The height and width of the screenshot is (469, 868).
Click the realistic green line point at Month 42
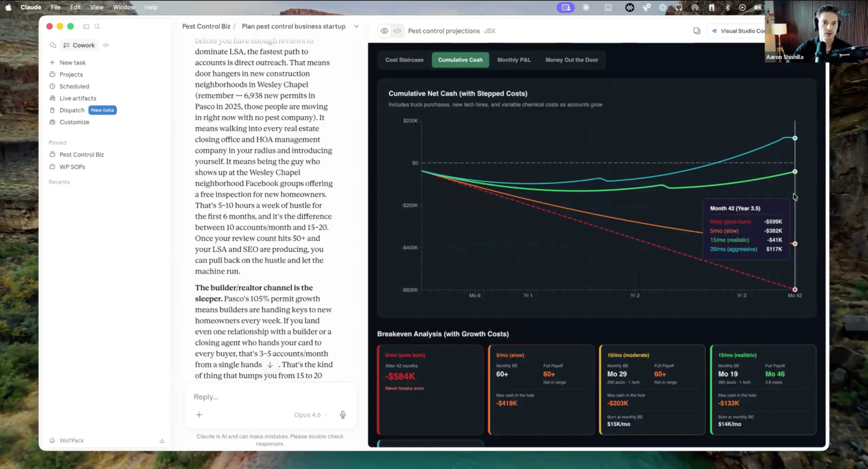[x=795, y=172]
